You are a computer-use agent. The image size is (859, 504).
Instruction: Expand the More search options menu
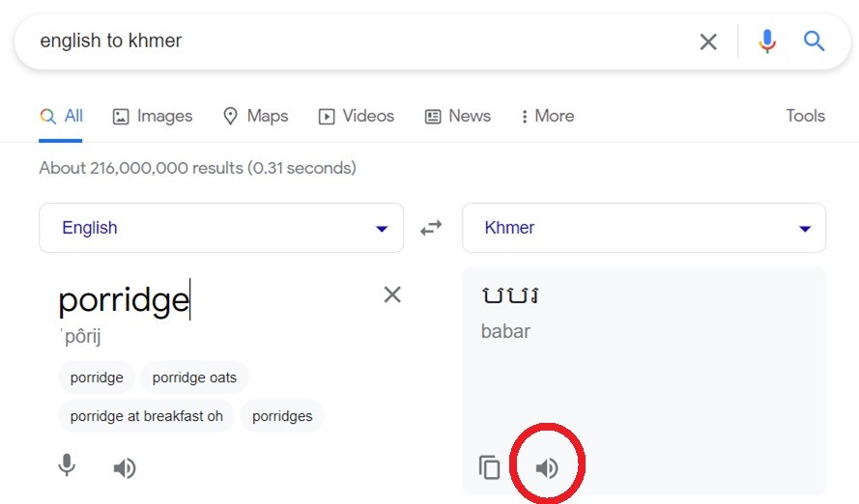pyautogui.click(x=548, y=116)
